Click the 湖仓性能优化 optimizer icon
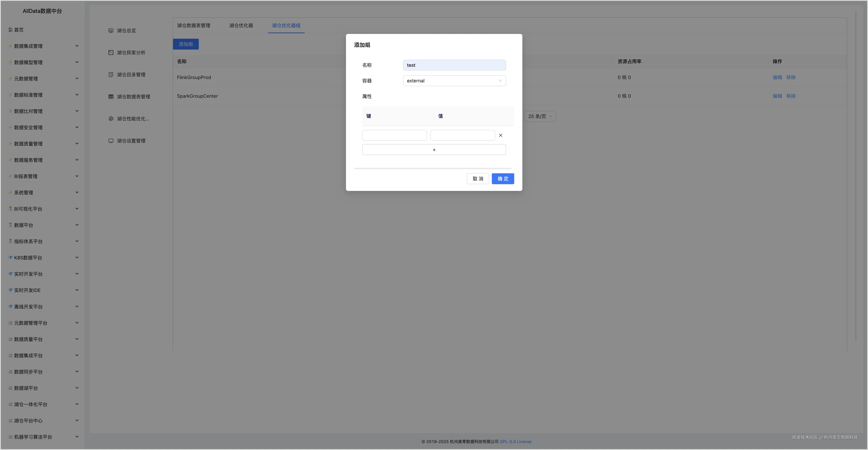The image size is (868, 450). [x=111, y=119]
